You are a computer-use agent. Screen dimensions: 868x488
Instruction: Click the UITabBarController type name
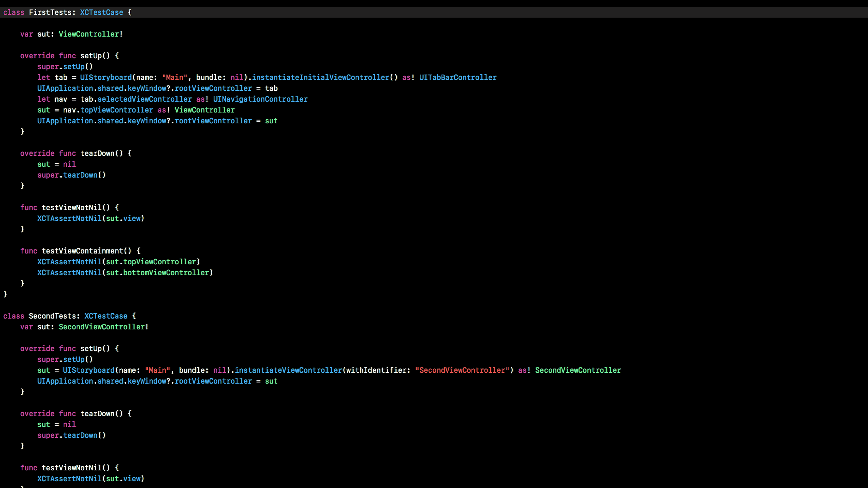(458, 78)
